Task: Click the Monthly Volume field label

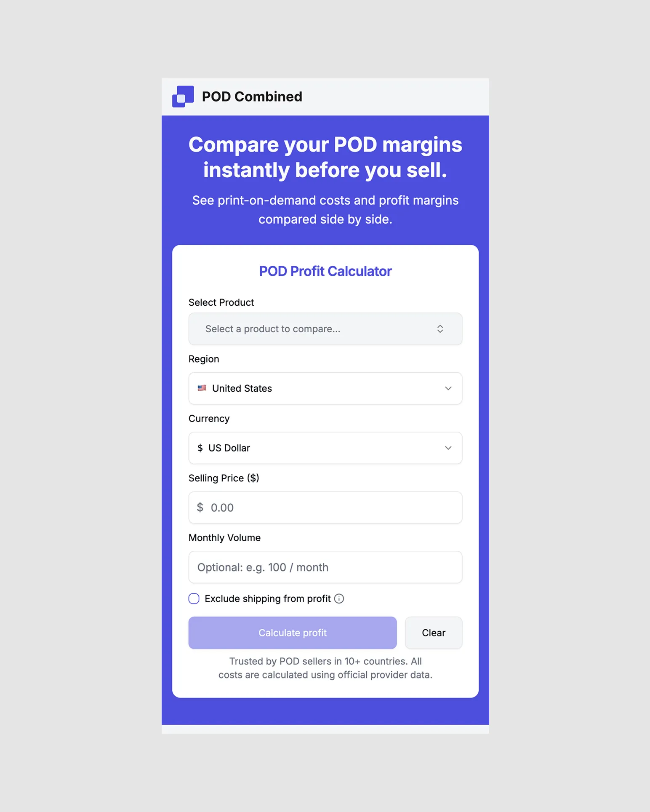Action: 224,538
